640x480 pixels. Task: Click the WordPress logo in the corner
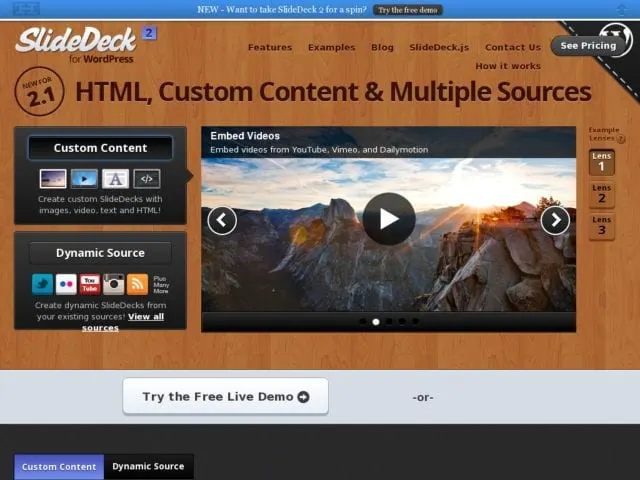[x=616, y=38]
